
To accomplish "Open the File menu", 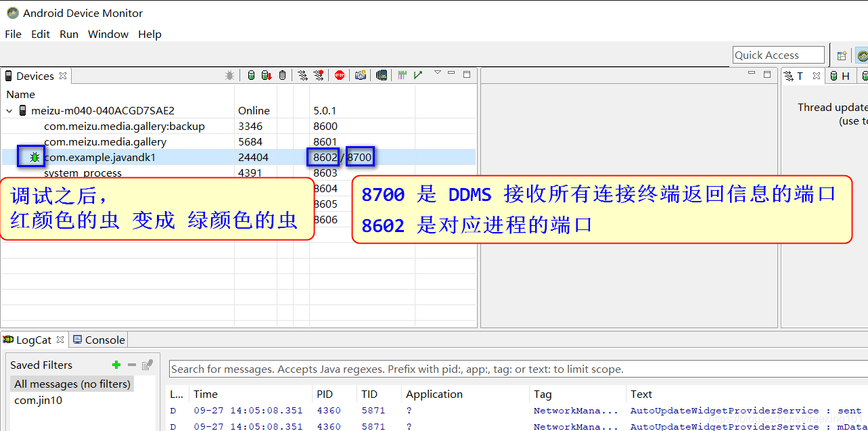I will (13, 34).
